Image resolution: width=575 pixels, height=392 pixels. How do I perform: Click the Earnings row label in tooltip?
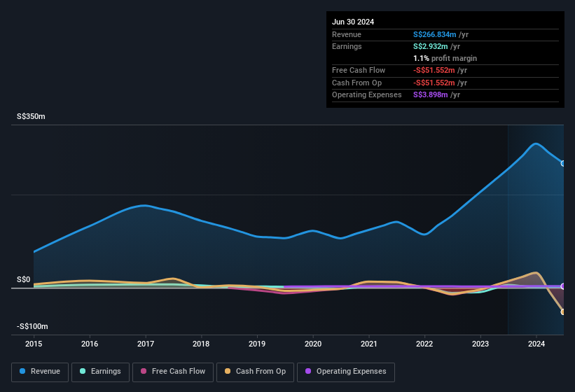point(347,46)
